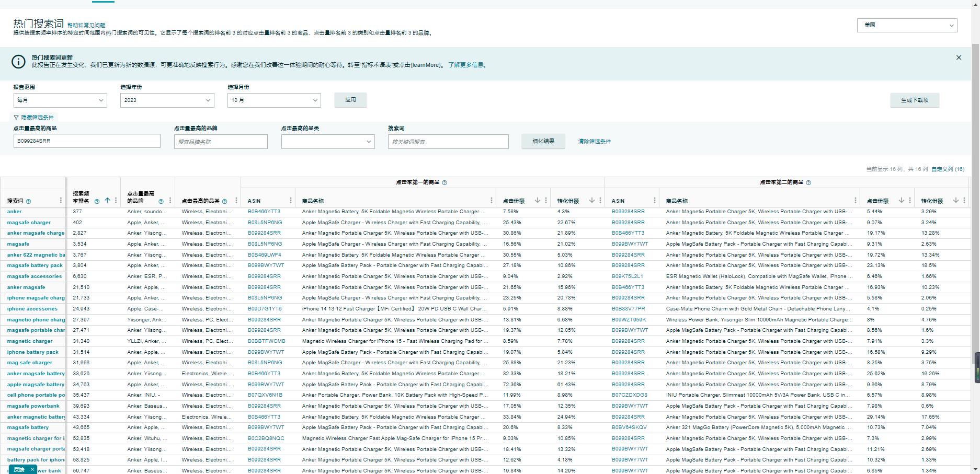Viewport: 980px width, 474px height.
Task: Focus the 按关键词搜索 input field
Action: [x=448, y=142]
